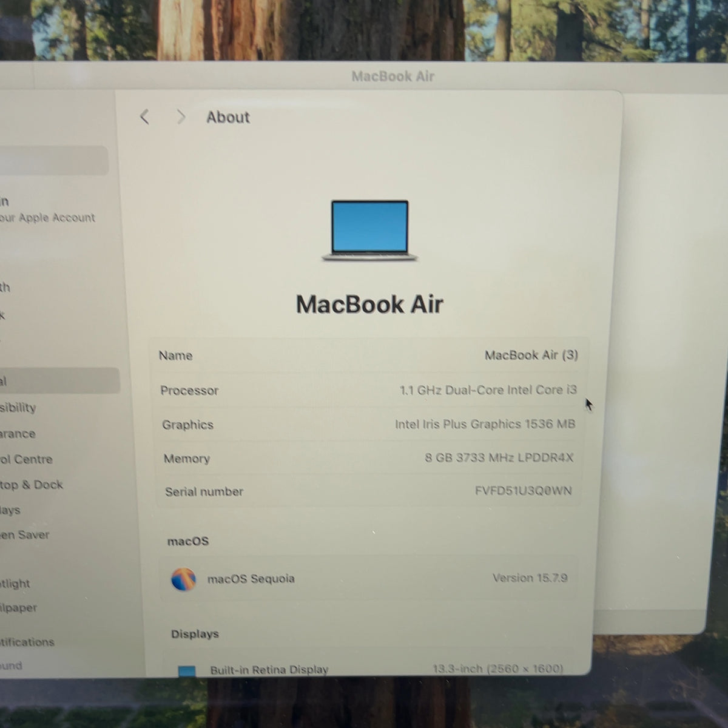Click the 'Built-in Retina Display' label
This screenshot has height=728, width=728.
(269, 670)
